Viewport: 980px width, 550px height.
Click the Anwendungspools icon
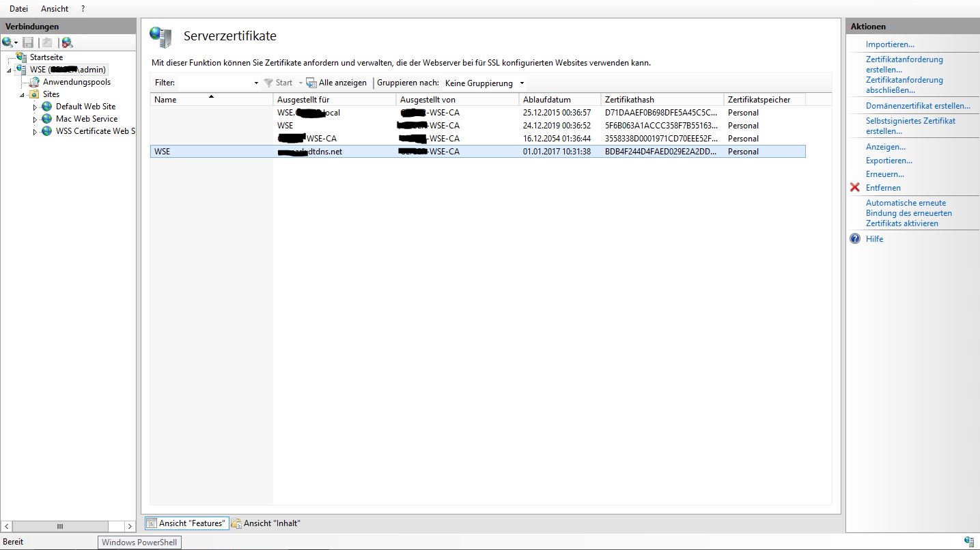pos(34,82)
